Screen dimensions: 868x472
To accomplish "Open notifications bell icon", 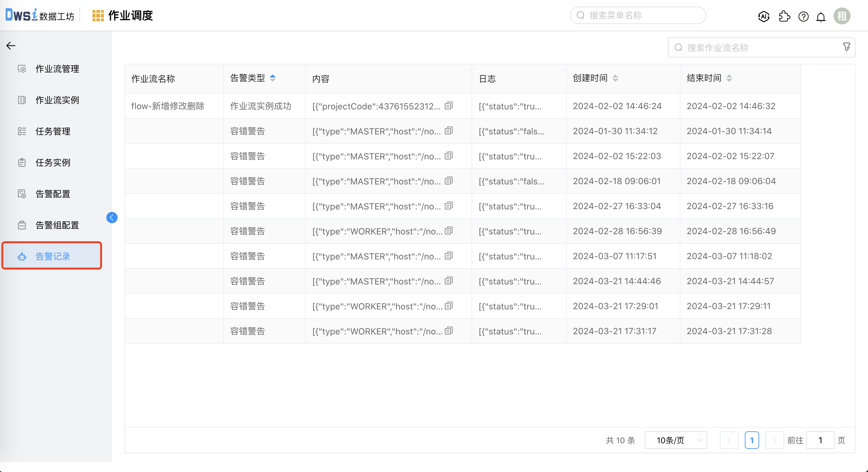I will [821, 17].
